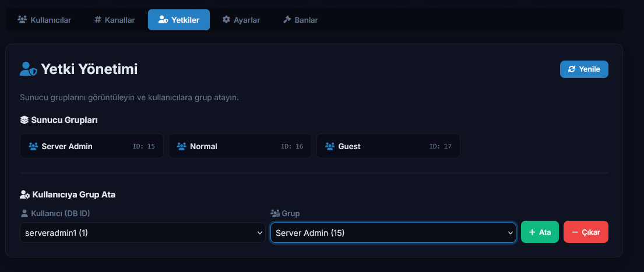Click the refresh arrows icon in Yenile
Image resolution: width=644 pixels, height=272 pixels.
coord(572,69)
